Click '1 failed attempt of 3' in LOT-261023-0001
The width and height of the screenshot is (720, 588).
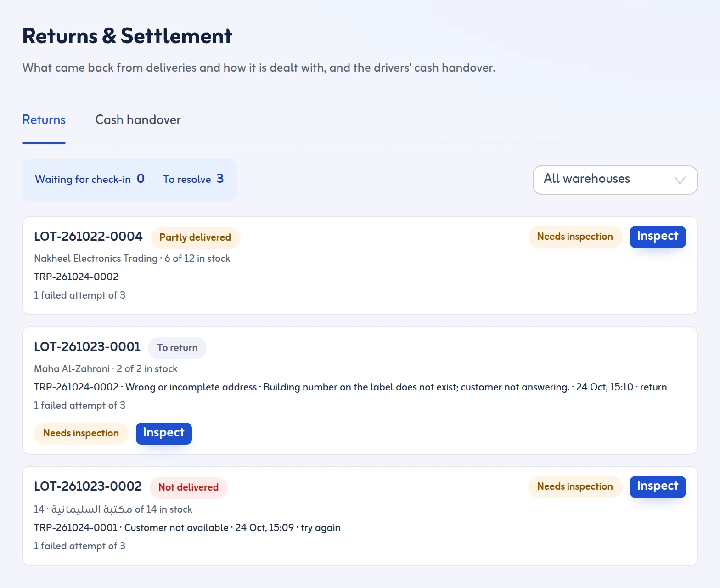click(79, 406)
